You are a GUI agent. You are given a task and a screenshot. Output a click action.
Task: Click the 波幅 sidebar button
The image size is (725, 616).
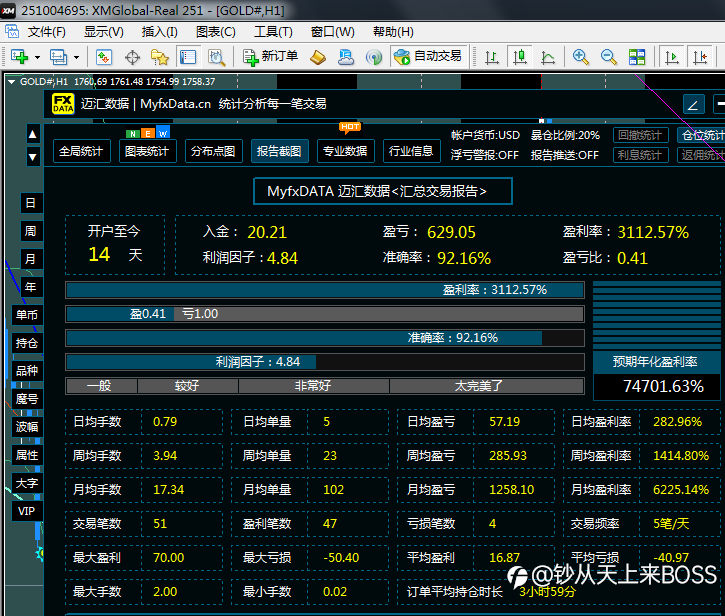click(28, 427)
